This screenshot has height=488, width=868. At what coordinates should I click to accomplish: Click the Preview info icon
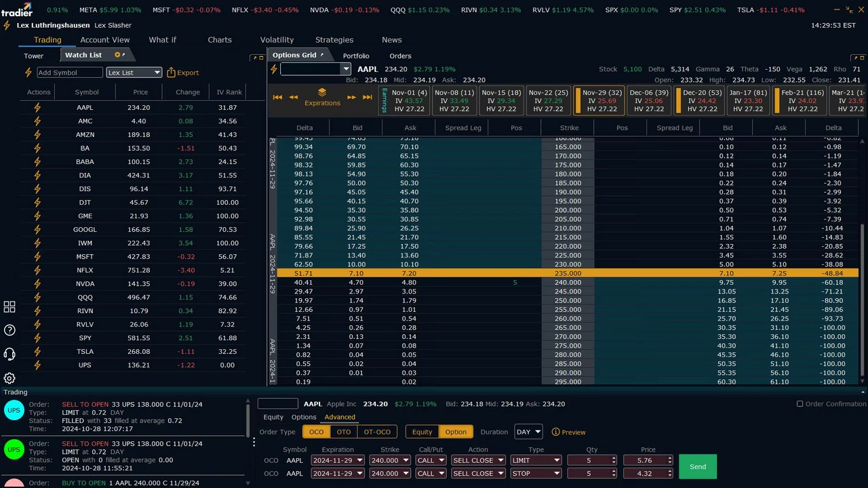[x=556, y=432]
